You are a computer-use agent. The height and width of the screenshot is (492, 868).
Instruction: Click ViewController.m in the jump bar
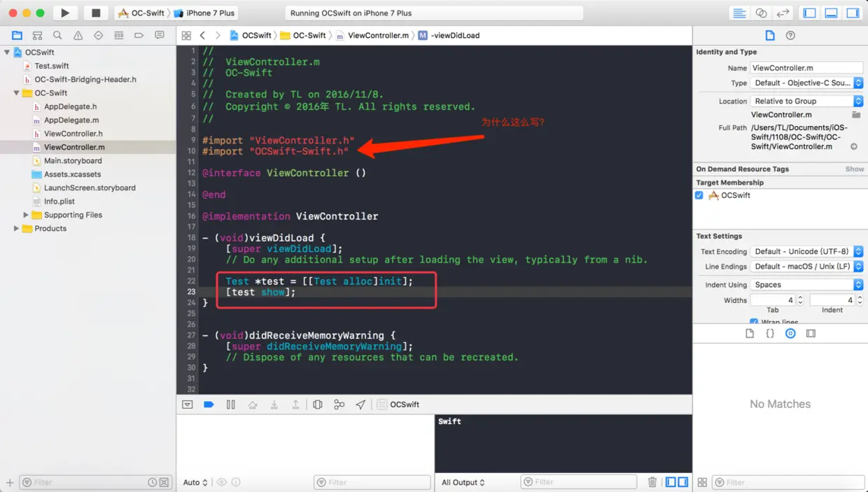click(x=372, y=35)
